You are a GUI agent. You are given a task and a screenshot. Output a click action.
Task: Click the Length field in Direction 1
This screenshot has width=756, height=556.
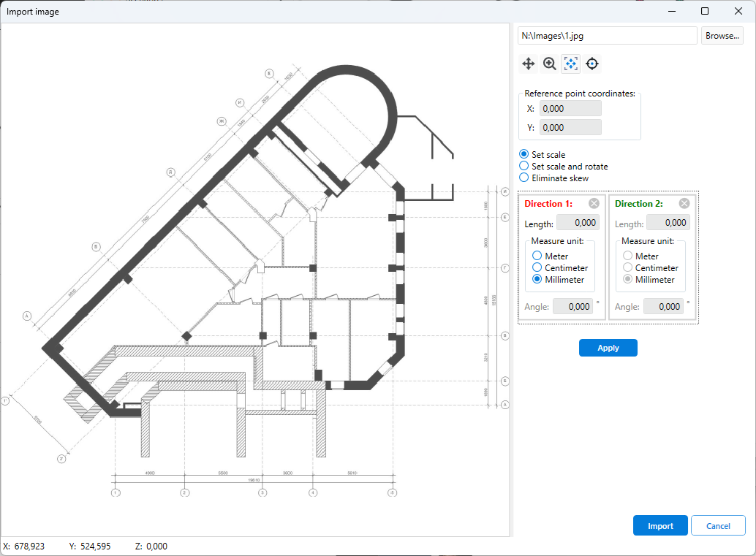tap(578, 223)
